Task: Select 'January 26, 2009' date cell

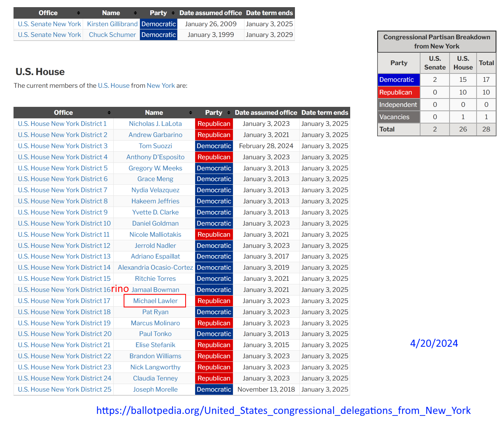Action: pos(211,24)
